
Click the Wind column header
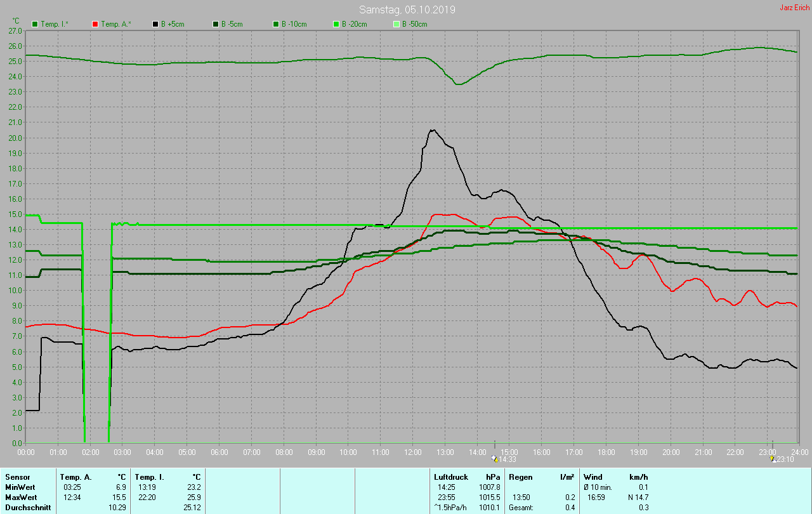[x=593, y=477]
